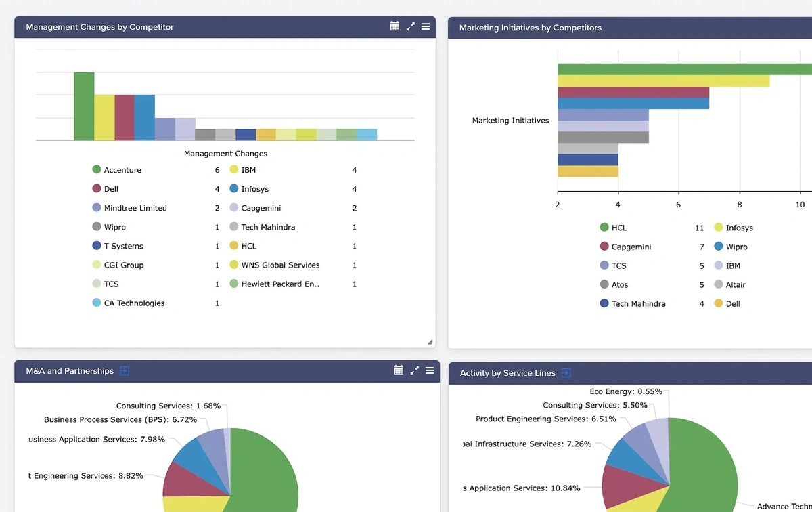The image size is (812, 512).
Task: Click resize handle at Management Changes panel corner
Action: click(x=430, y=342)
